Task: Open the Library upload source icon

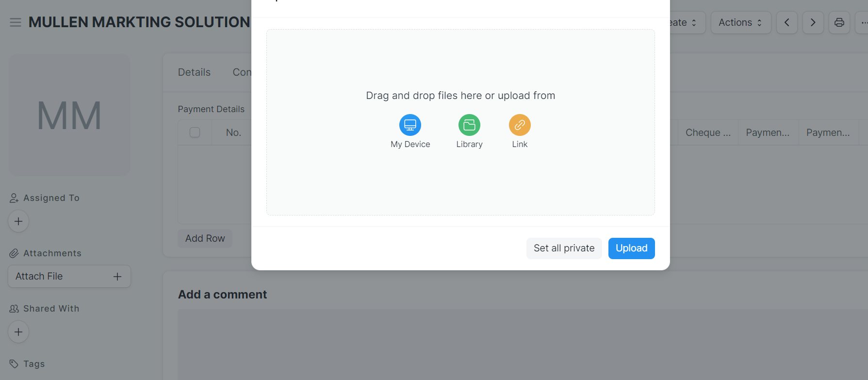Action: click(x=469, y=125)
